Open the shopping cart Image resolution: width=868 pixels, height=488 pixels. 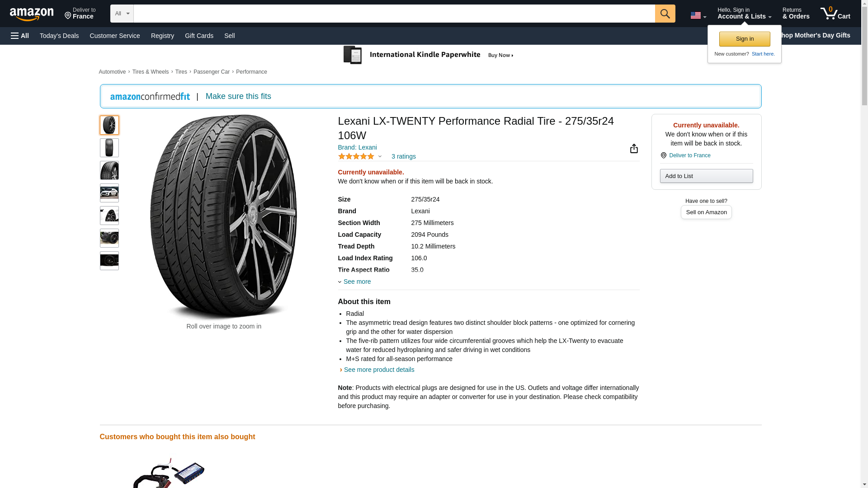coord(835,14)
